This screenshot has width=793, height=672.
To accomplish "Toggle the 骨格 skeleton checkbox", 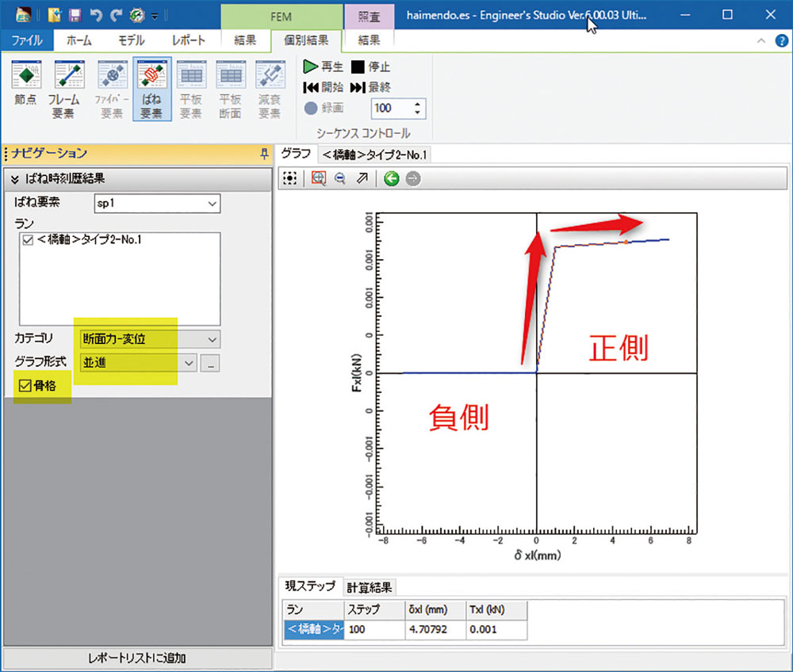I will 25,386.
